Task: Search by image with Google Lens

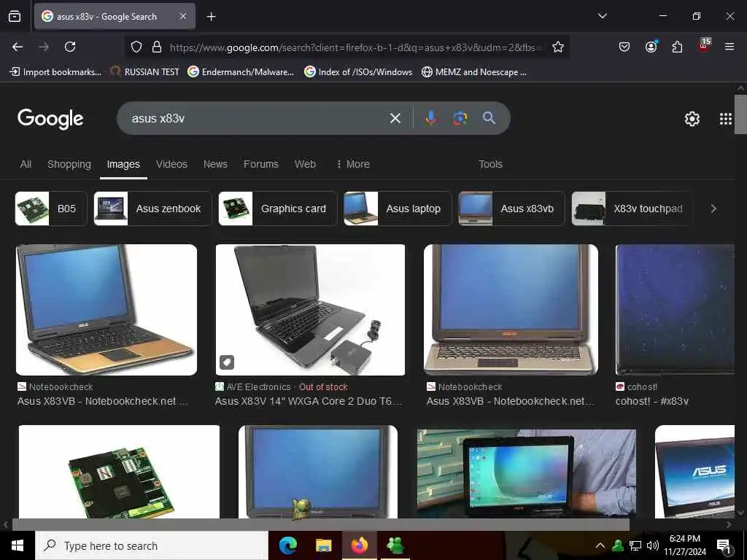Action: (460, 118)
